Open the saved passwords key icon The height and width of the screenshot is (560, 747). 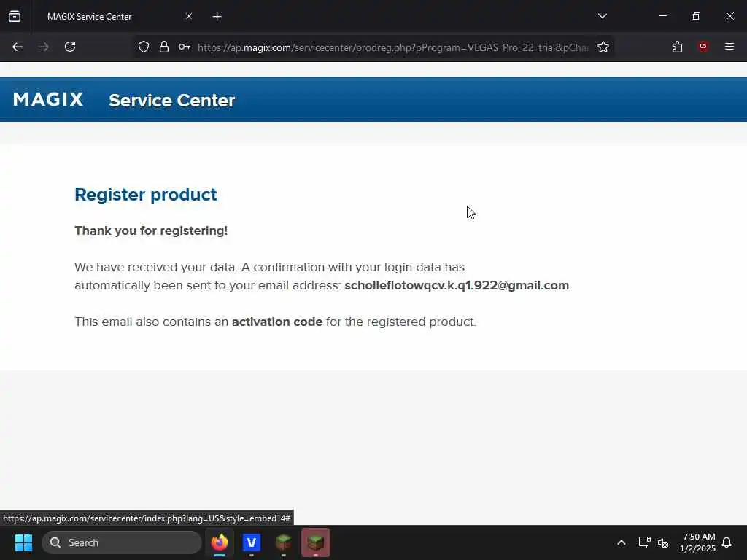click(x=185, y=47)
